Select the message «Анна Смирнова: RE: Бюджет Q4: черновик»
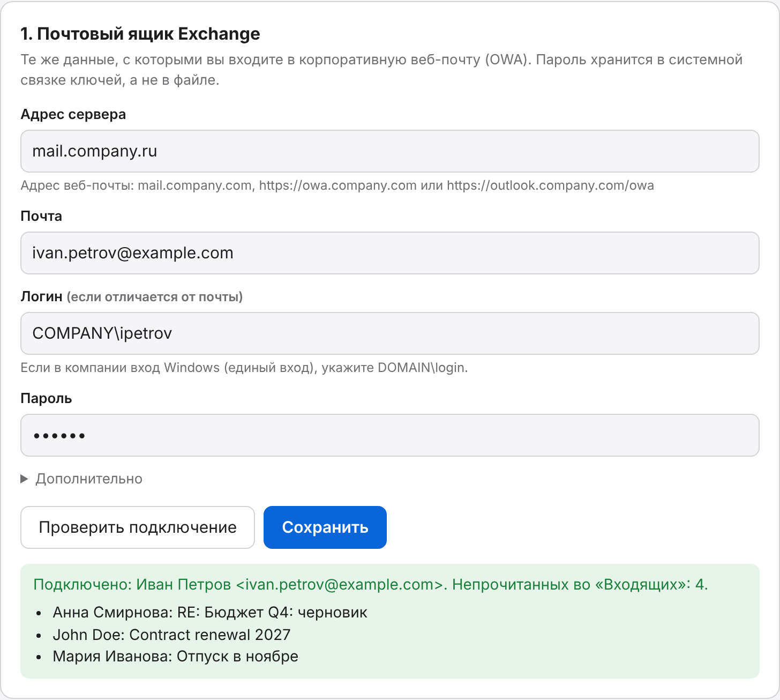The height and width of the screenshot is (700, 780). (x=210, y=613)
